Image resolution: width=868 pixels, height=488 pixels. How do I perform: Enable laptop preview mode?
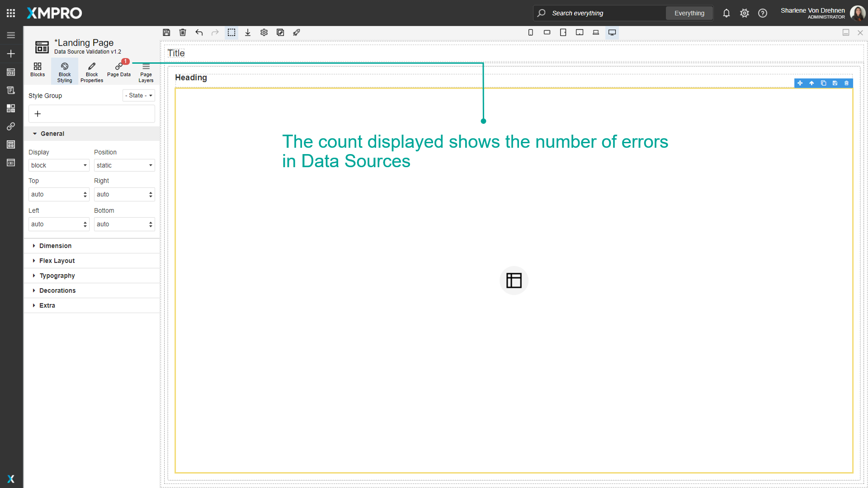click(596, 33)
